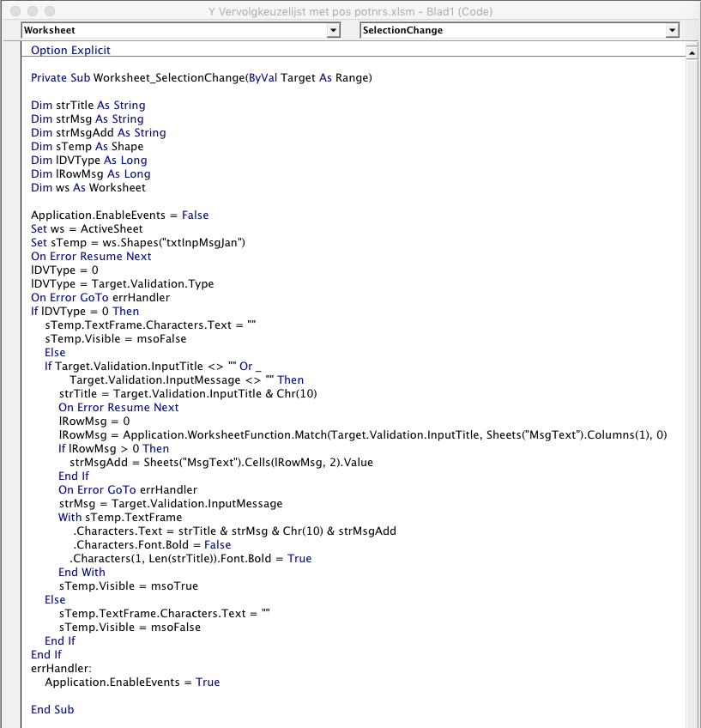Click the window title 'Blad1 (Code)'
The width and height of the screenshot is (701, 728).
click(459, 12)
